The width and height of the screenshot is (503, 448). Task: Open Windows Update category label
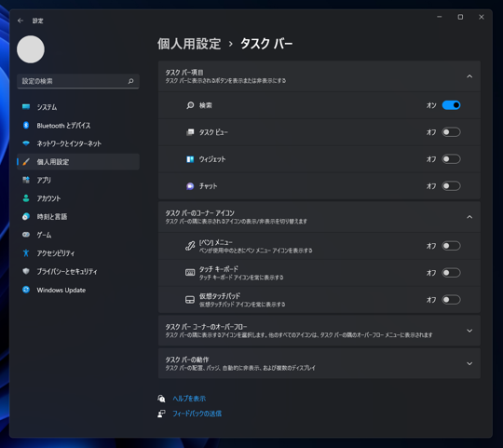point(61,290)
